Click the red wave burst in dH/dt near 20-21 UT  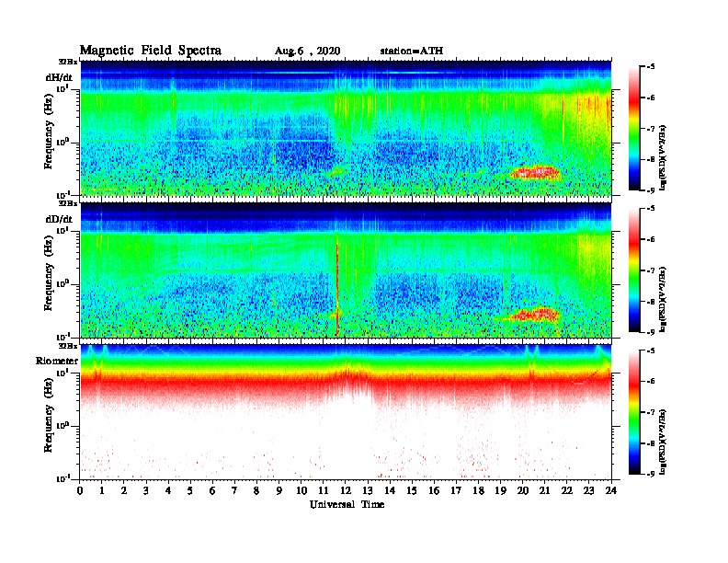(x=535, y=173)
